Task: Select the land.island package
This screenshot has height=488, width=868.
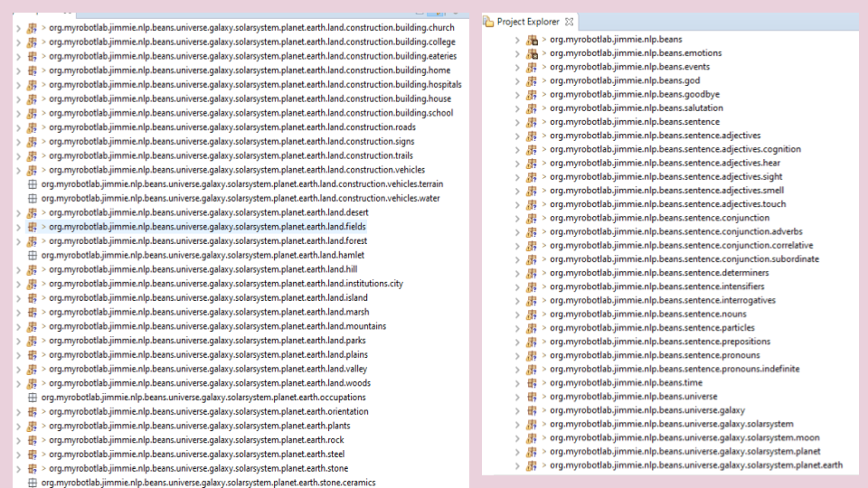Action: click(x=208, y=297)
